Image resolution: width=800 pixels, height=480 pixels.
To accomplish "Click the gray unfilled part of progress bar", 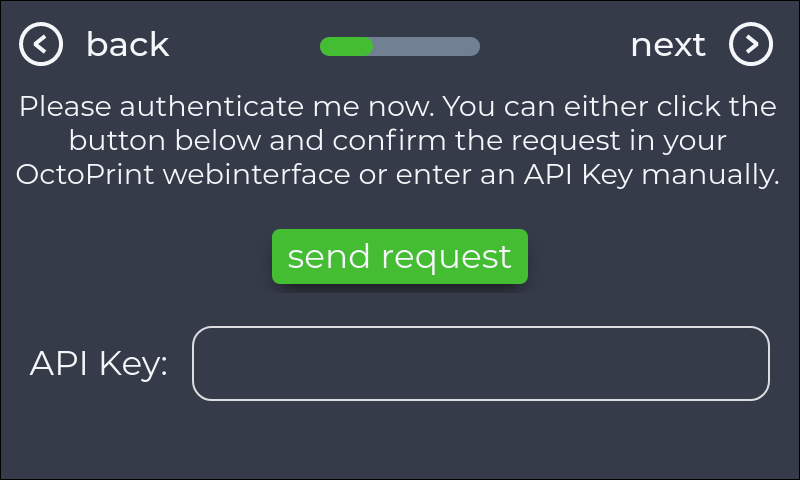I will click(x=426, y=46).
